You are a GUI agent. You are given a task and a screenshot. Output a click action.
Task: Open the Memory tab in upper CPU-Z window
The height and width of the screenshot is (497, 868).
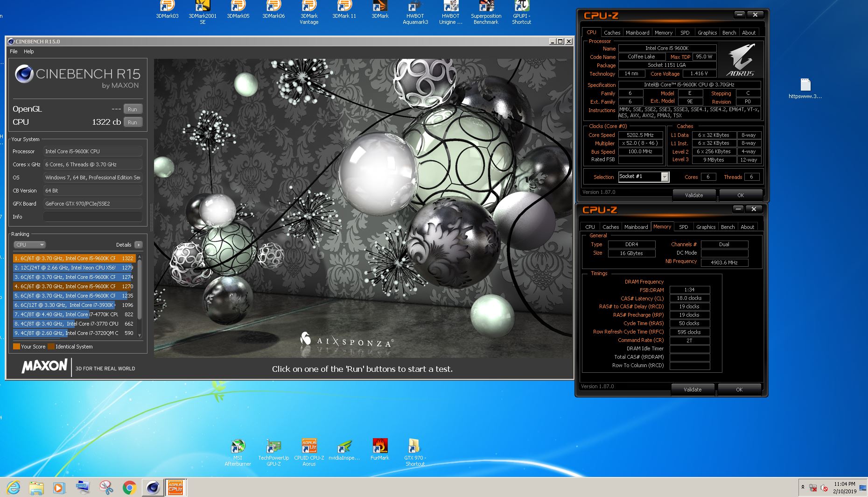click(663, 33)
